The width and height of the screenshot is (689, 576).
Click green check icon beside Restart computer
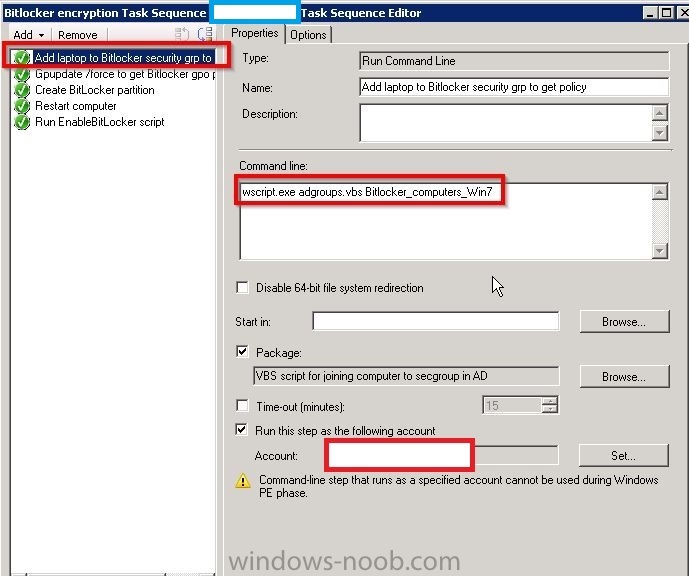(x=22, y=106)
